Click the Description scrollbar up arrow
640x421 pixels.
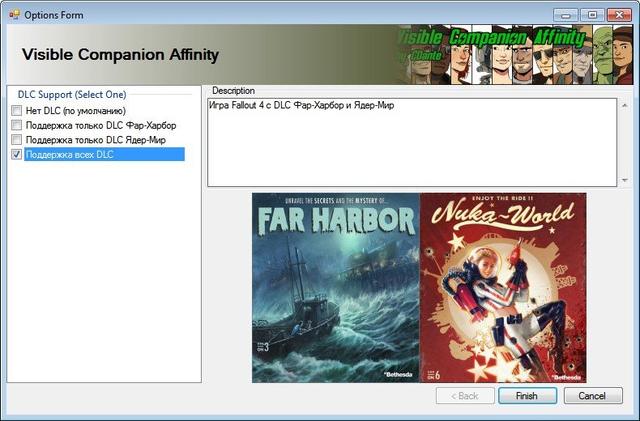pos(624,105)
